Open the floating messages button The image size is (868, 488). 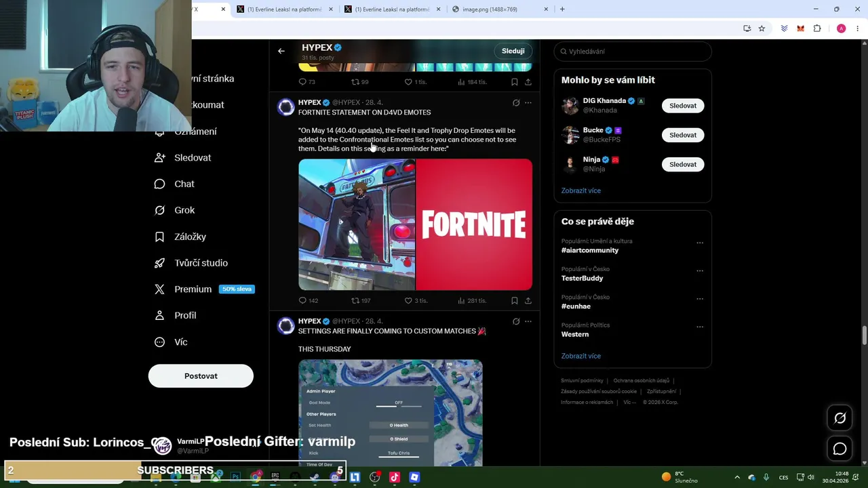pyautogui.click(x=840, y=449)
